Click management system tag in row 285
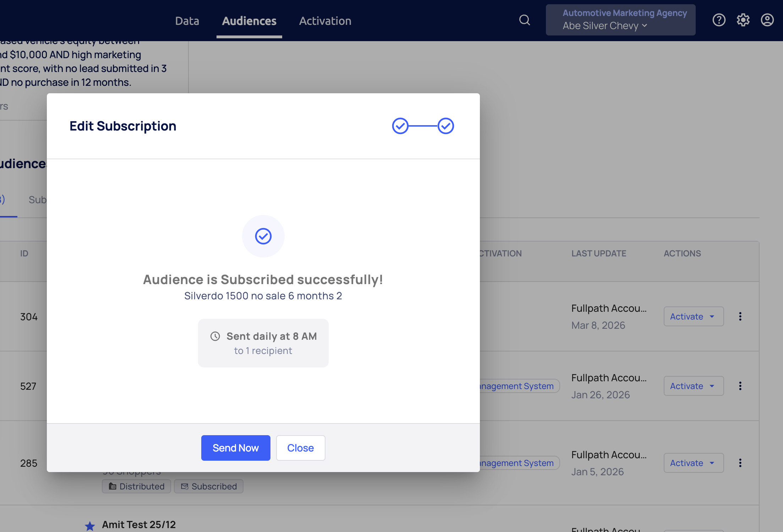This screenshot has width=783, height=532. click(x=520, y=463)
